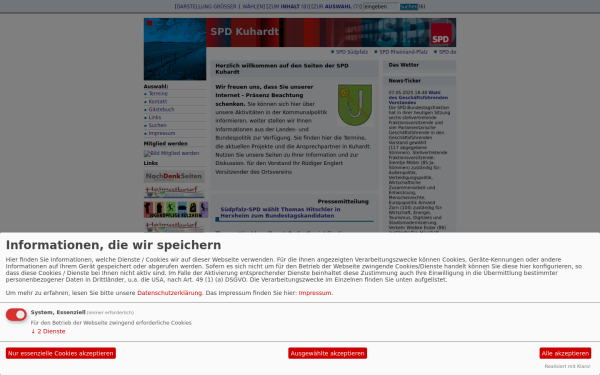Image resolution: width=600 pixels, height=375 pixels.
Task: Jump to AUSWAHL via top bar link
Action: pyautogui.click(x=336, y=7)
